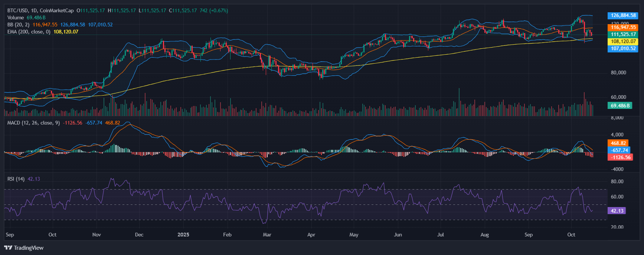
Task: Select the RSI (14) indicator legend
Action: tap(16, 179)
